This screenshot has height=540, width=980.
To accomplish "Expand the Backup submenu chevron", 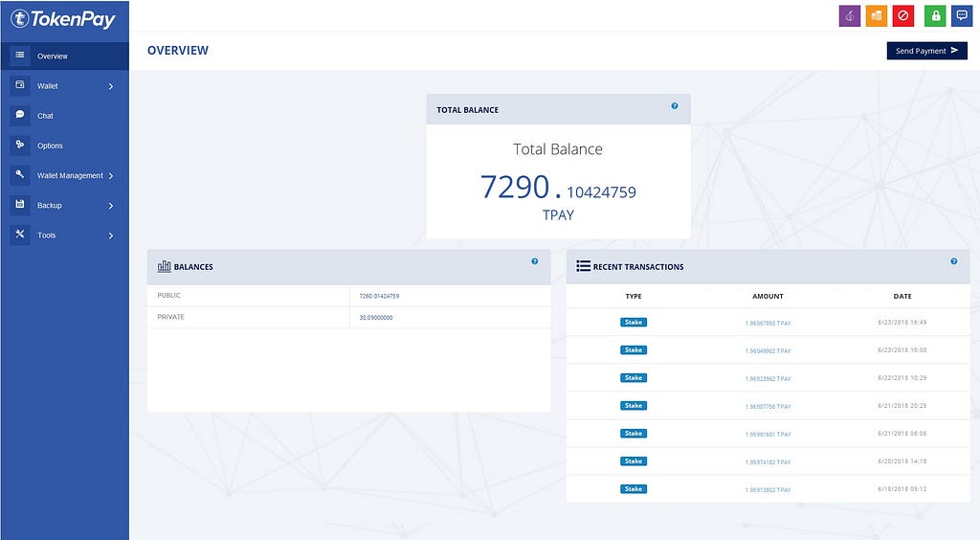I will [x=111, y=206].
